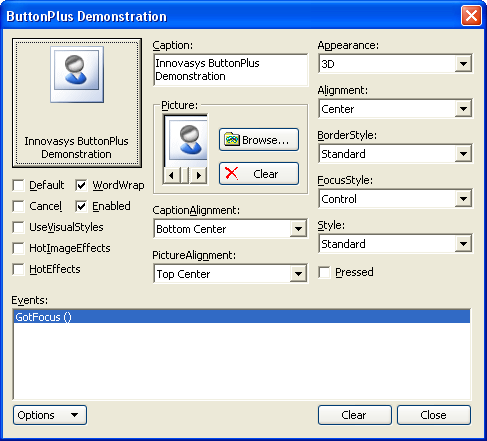Image resolution: width=487 pixels, height=441 pixels.
Task: Click the red X icon on picture Clear
Action: [x=231, y=173]
